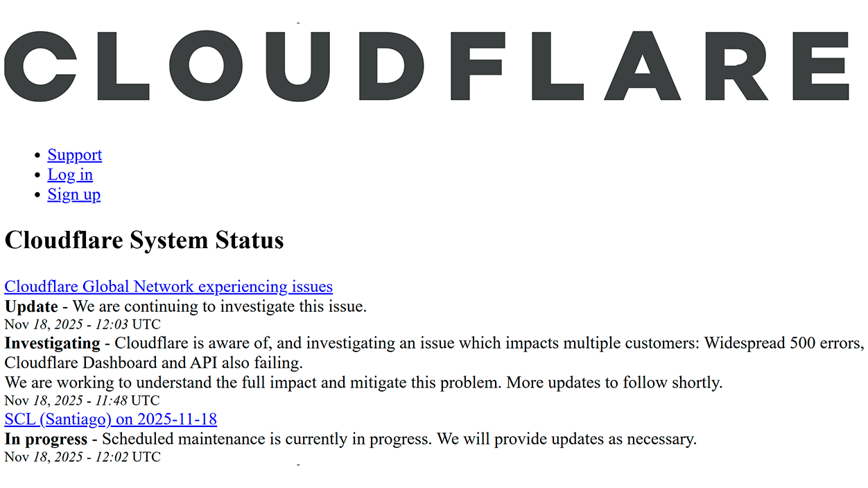
Task: Click the letter C in the Cloudflare logo
Action: [42, 66]
